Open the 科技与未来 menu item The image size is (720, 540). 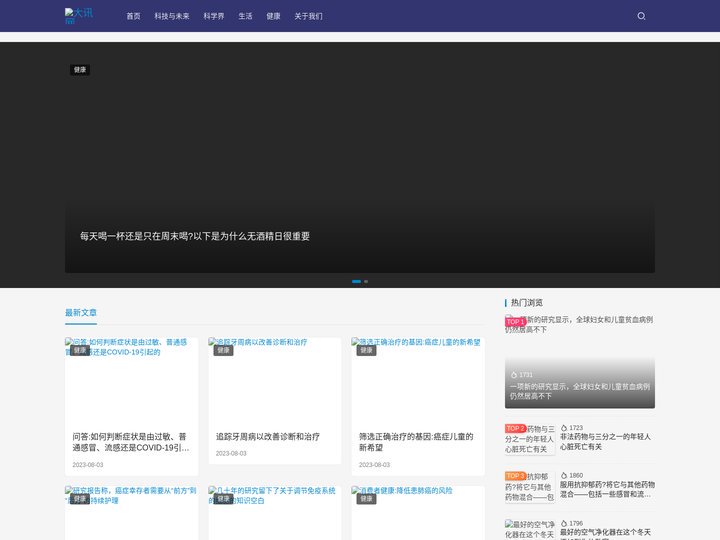pyautogui.click(x=172, y=16)
